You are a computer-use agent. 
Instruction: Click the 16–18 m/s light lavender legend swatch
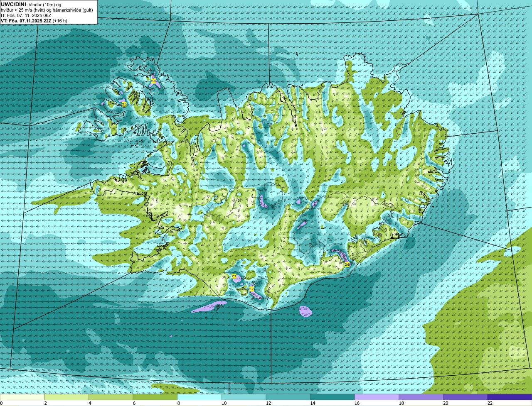(x=377, y=397)
